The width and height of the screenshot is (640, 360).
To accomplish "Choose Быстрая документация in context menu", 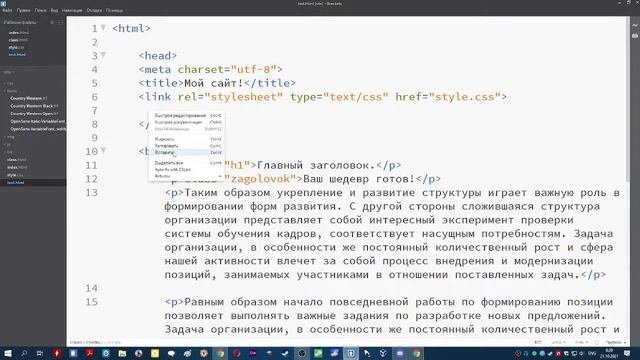I will (186, 122).
